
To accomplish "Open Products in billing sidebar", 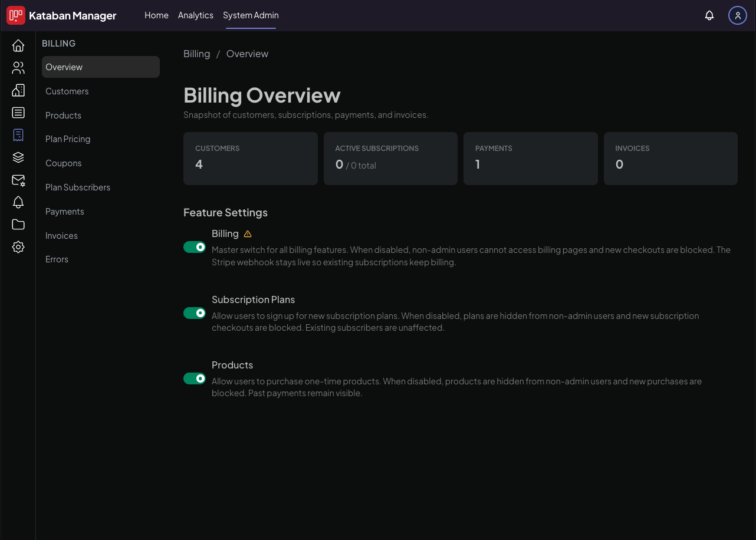I will (101, 116).
